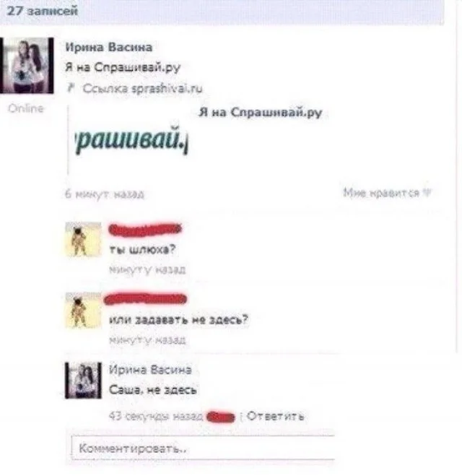Click the heart icon next to Мне нравится
The image size is (462, 476).
(x=427, y=192)
